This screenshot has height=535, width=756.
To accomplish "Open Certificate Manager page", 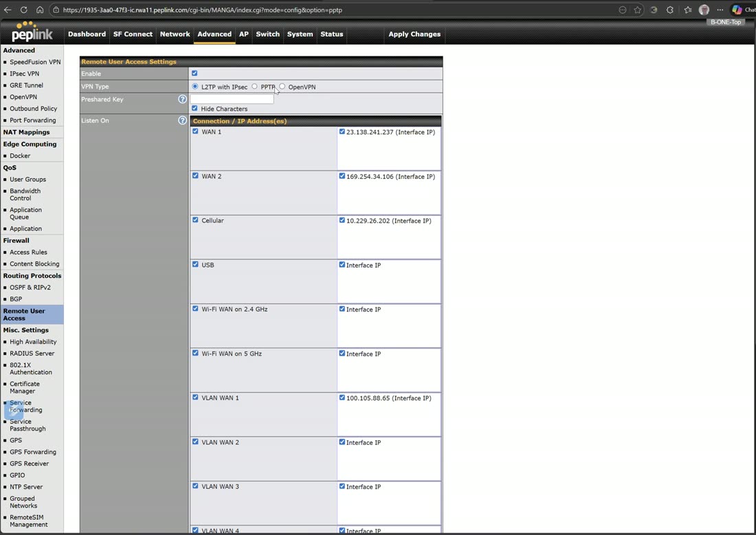I will pos(25,387).
